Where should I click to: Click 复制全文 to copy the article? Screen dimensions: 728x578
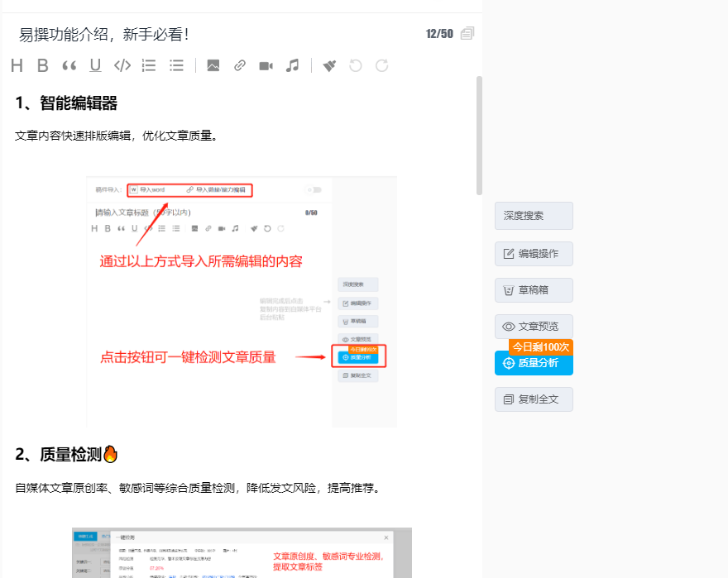[x=534, y=399]
